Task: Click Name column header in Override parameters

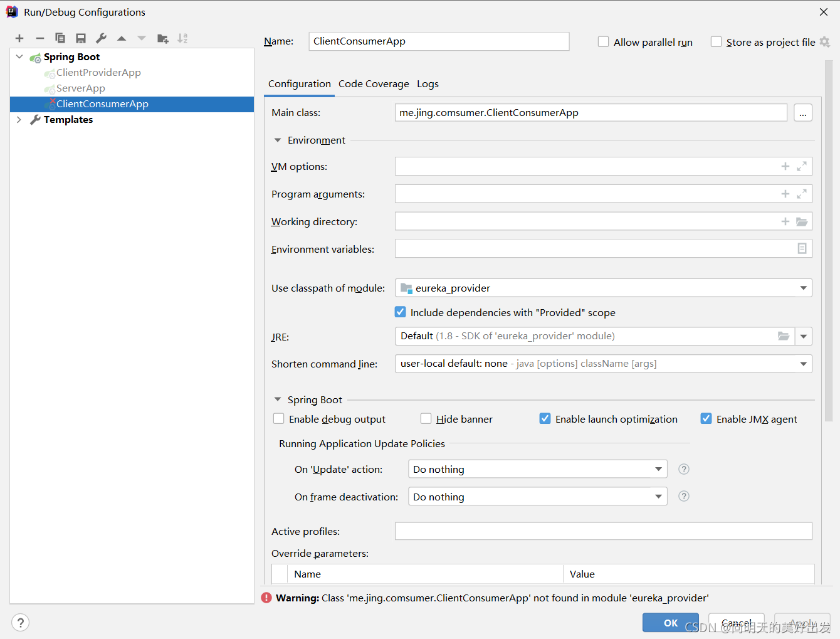Action: pyautogui.click(x=425, y=574)
